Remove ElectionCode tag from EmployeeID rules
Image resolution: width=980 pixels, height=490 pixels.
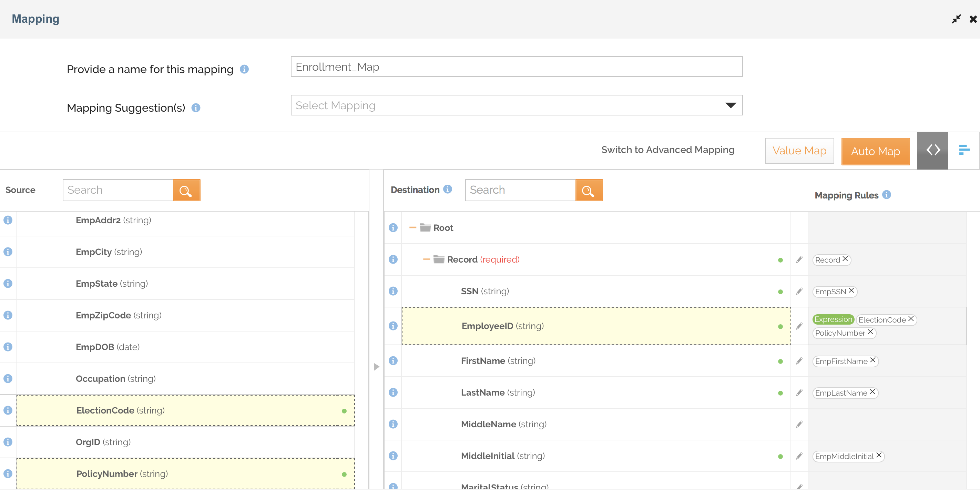pyautogui.click(x=911, y=319)
